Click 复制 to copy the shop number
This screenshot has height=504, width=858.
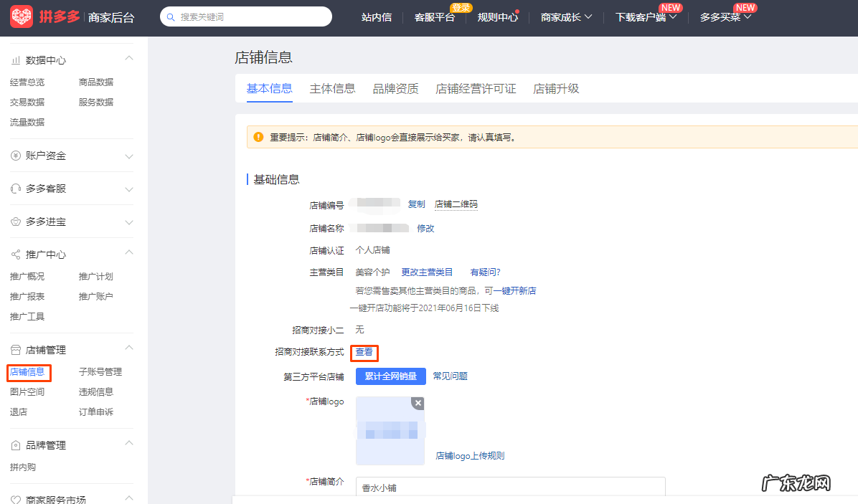(415, 204)
